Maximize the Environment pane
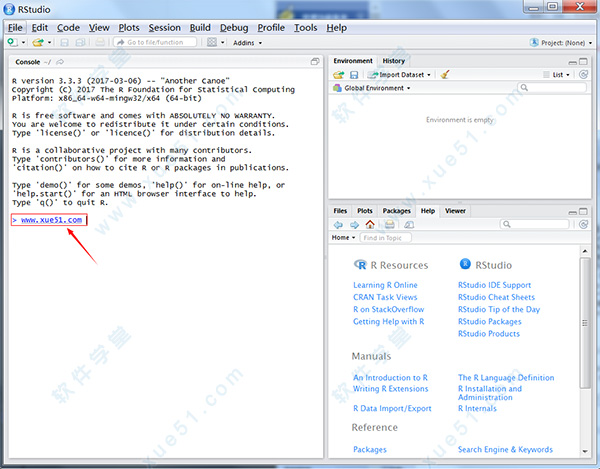The width and height of the screenshot is (600, 469). click(x=583, y=61)
